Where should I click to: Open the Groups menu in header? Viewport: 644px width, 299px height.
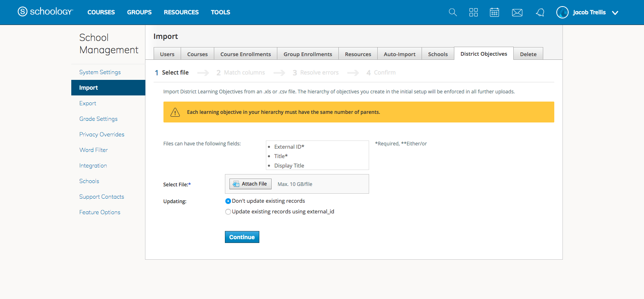point(139,12)
